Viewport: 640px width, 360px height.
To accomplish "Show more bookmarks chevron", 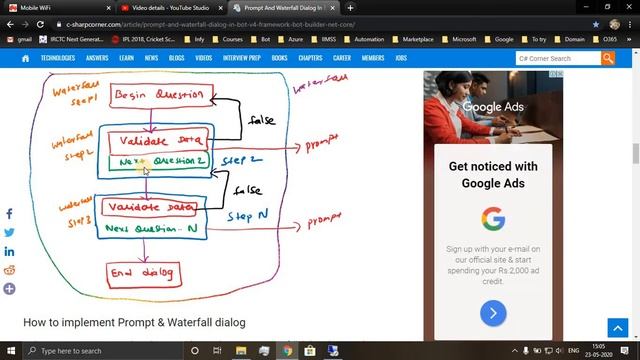I will 629,40.
